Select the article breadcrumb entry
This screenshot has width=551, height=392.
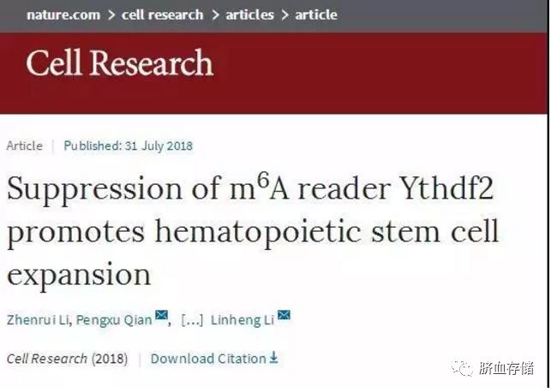316,15
